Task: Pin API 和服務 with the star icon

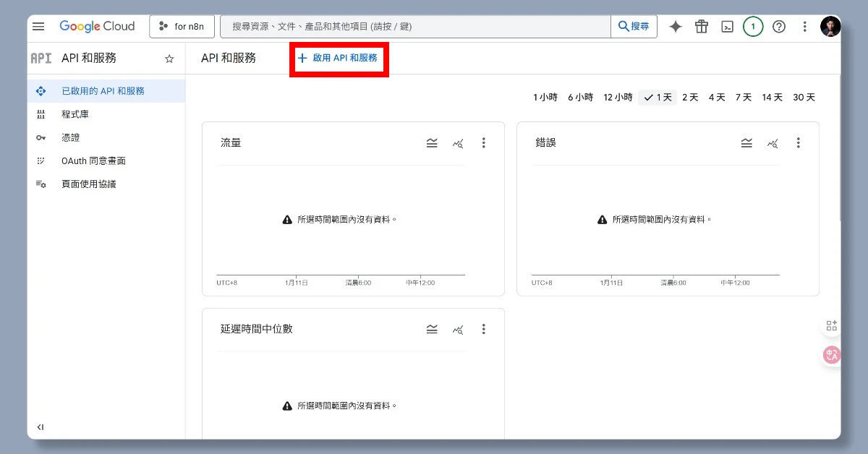Action: [x=169, y=59]
